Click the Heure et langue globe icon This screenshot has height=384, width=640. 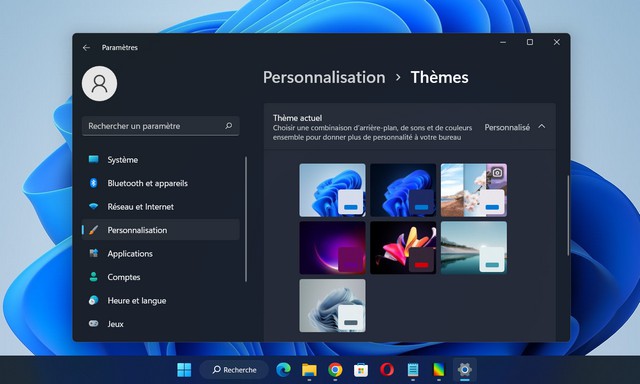pyautogui.click(x=93, y=300)
